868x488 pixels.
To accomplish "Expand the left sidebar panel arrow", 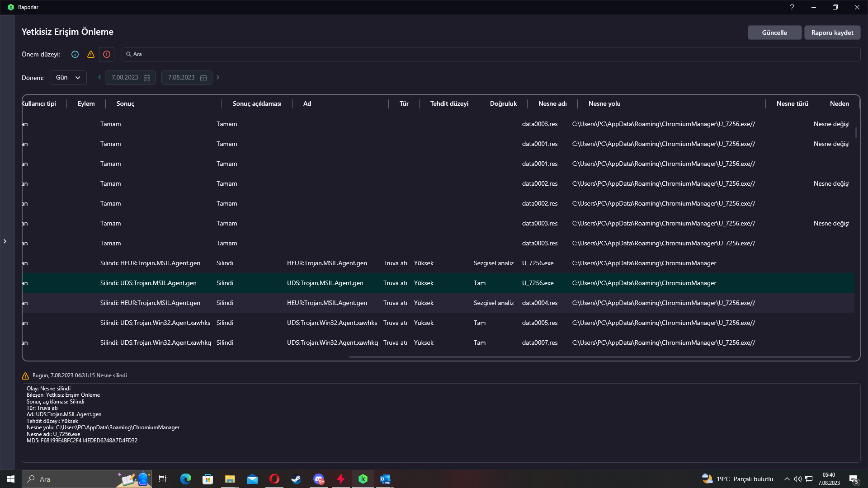I will coord(5,241).
